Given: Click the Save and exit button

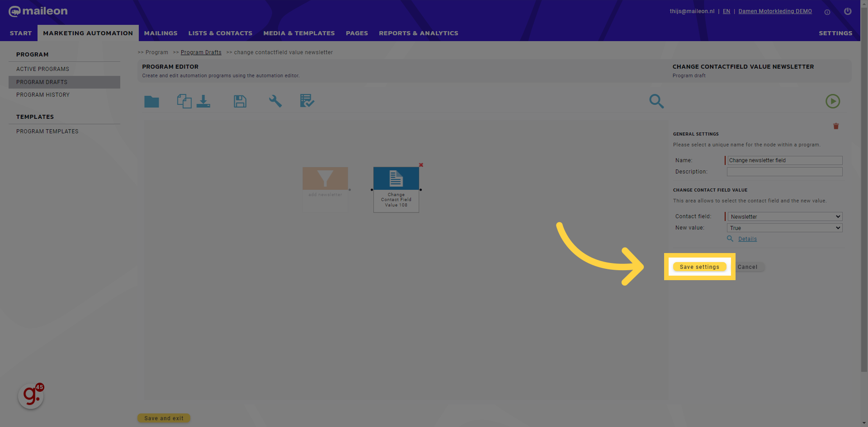Looking at the screenshot, I should (164, 418).
